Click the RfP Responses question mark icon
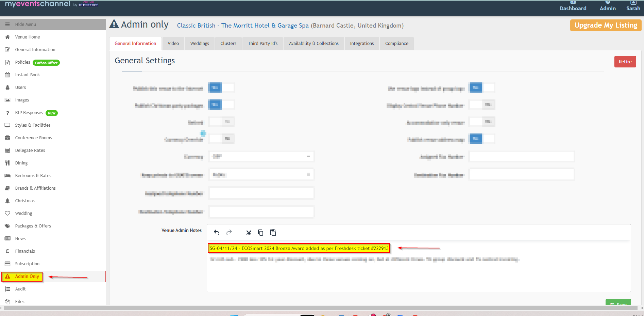Image resolution: width=644 pixels, height=316 pixels. coord(7,113)
